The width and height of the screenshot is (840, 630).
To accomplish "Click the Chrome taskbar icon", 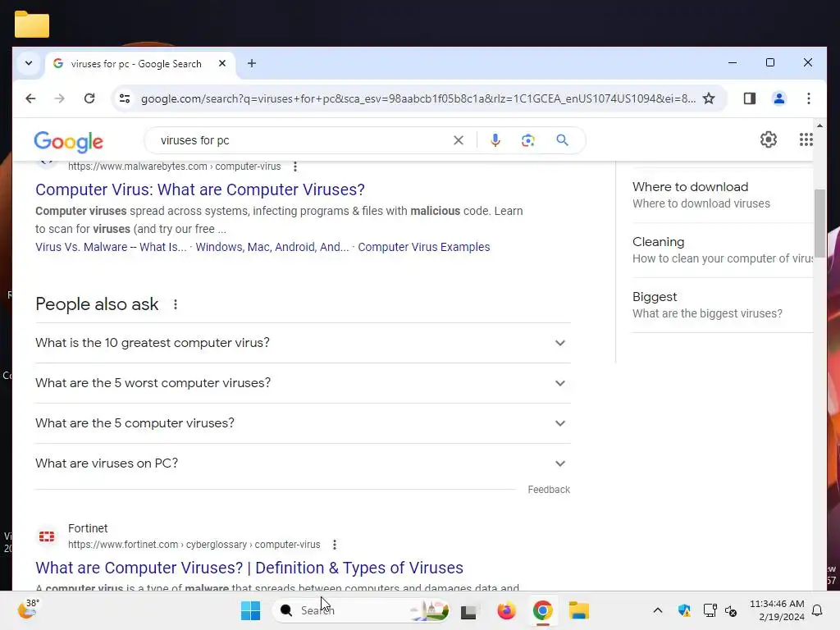I will 543,610.
